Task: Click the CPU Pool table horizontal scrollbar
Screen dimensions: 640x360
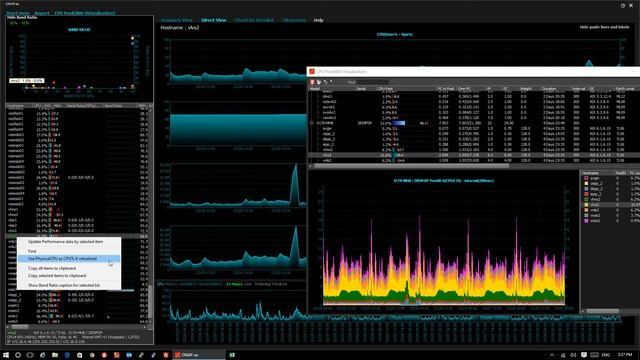Action: coord(411,166)
